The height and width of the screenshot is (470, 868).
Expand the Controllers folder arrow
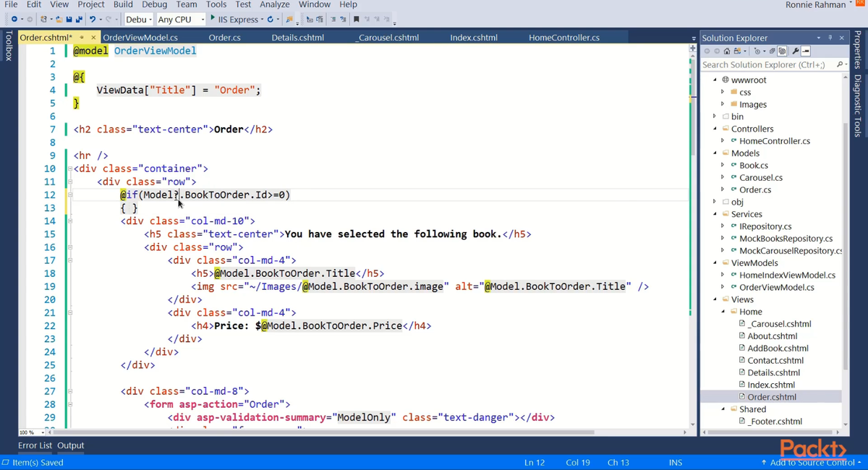coord(715,129)
